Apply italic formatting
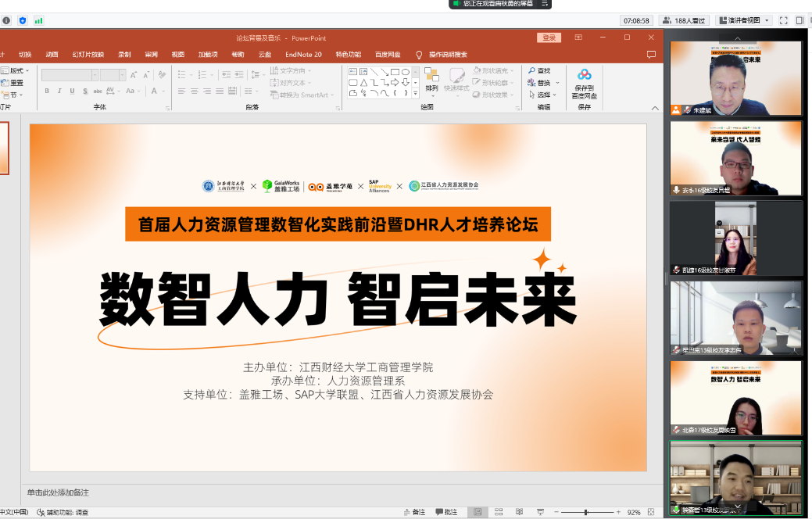Screen dimensions: 812x519 (x=59, y=91)
